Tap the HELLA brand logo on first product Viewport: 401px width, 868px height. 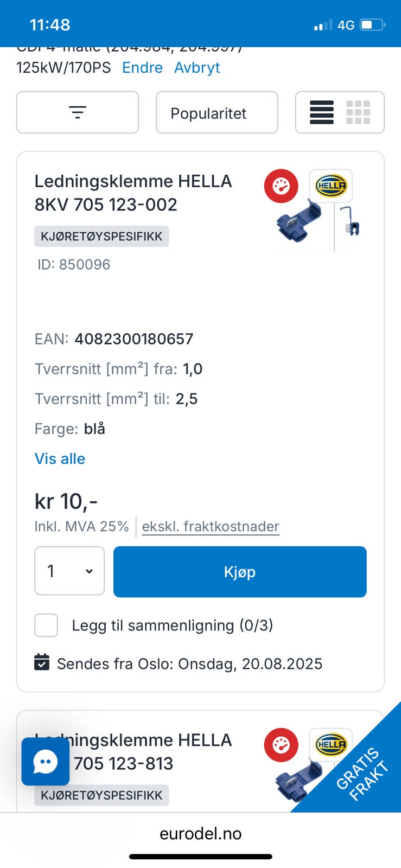(x=331, y=186)
